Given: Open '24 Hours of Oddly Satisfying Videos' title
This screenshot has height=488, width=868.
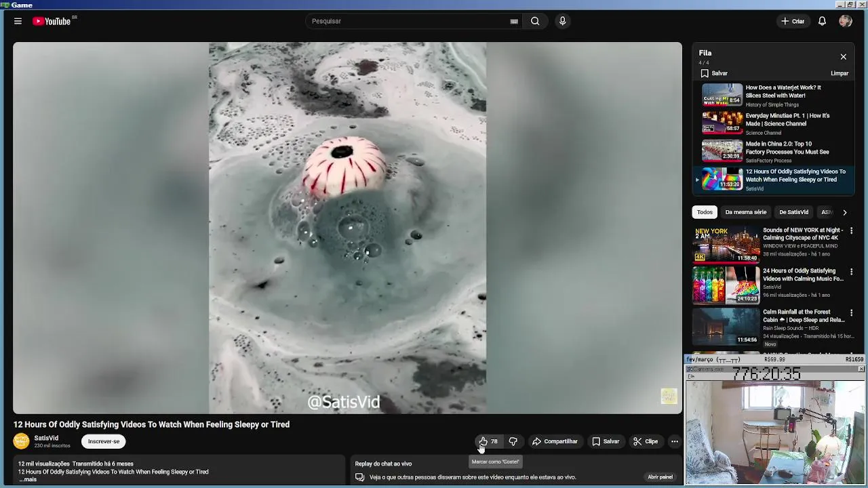Looking at the screenshot, I should [803, 274].
